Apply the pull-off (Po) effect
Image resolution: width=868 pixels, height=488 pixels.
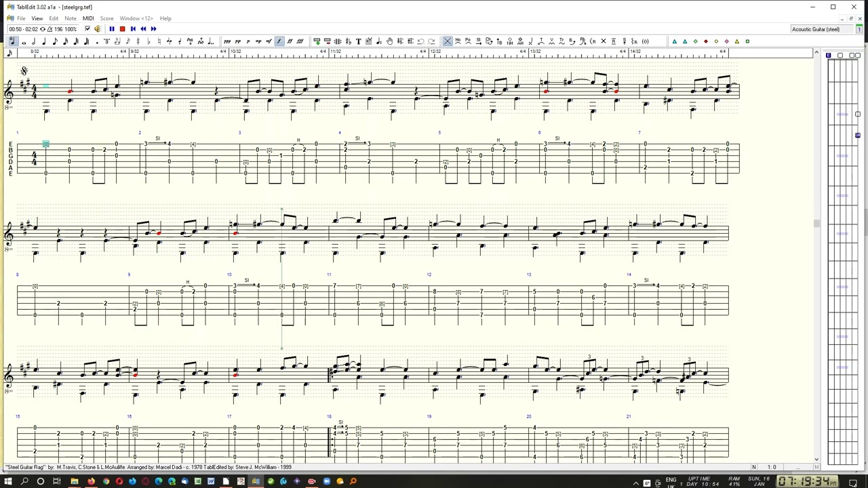click(x=468, y=41)
